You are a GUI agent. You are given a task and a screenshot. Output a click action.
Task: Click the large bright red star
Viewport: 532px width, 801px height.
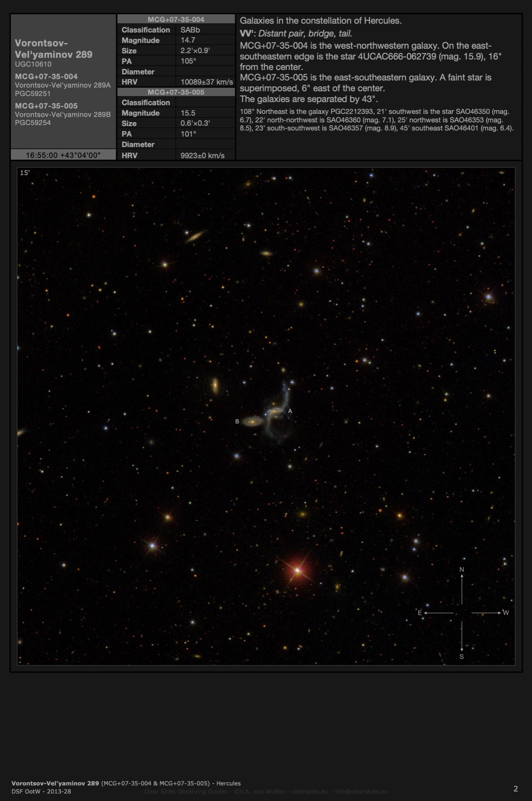click(297, 570)
